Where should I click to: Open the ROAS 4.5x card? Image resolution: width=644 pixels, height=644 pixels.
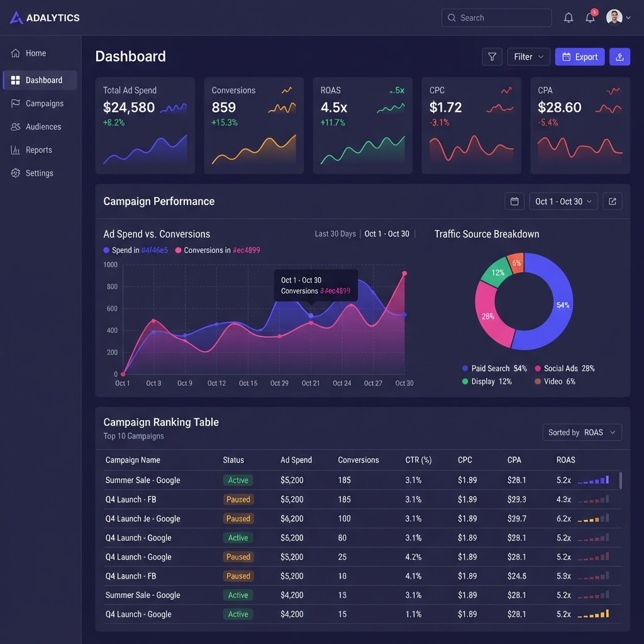pos(363,125)
